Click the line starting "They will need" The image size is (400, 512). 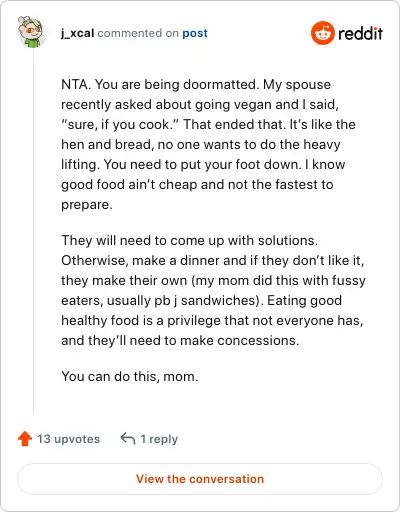189,240
